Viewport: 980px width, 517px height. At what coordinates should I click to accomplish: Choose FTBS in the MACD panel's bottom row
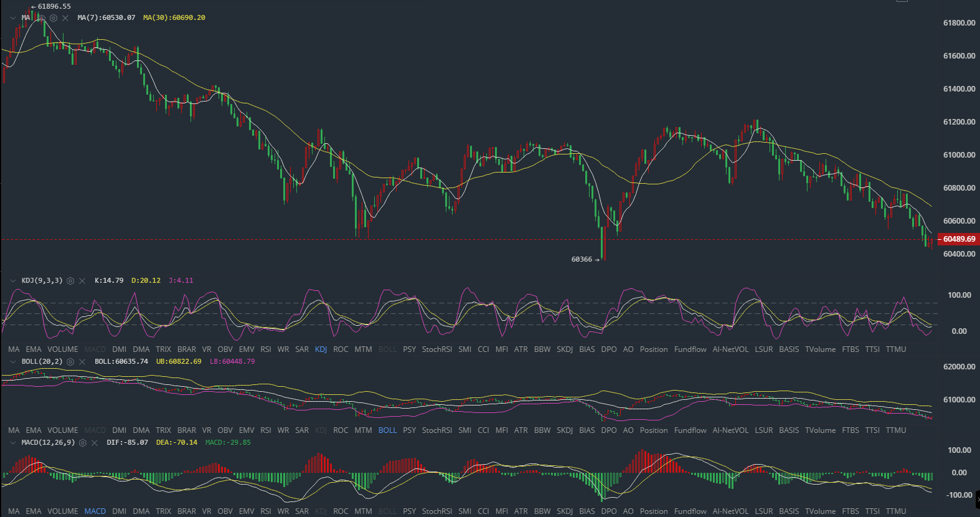point(850,511)
